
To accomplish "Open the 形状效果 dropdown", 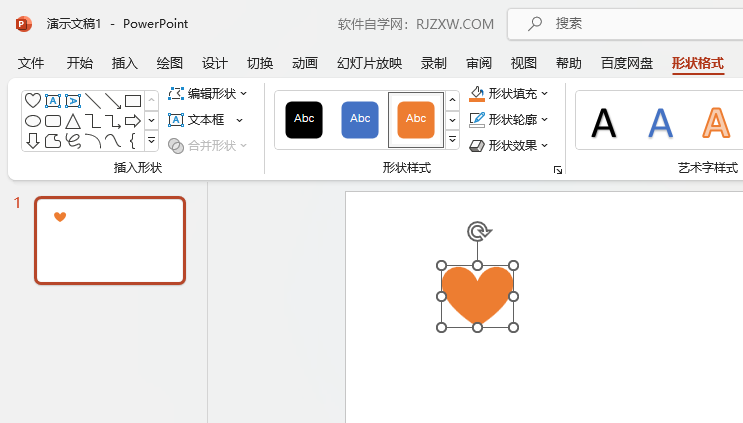I will click(x=508, y=145).
